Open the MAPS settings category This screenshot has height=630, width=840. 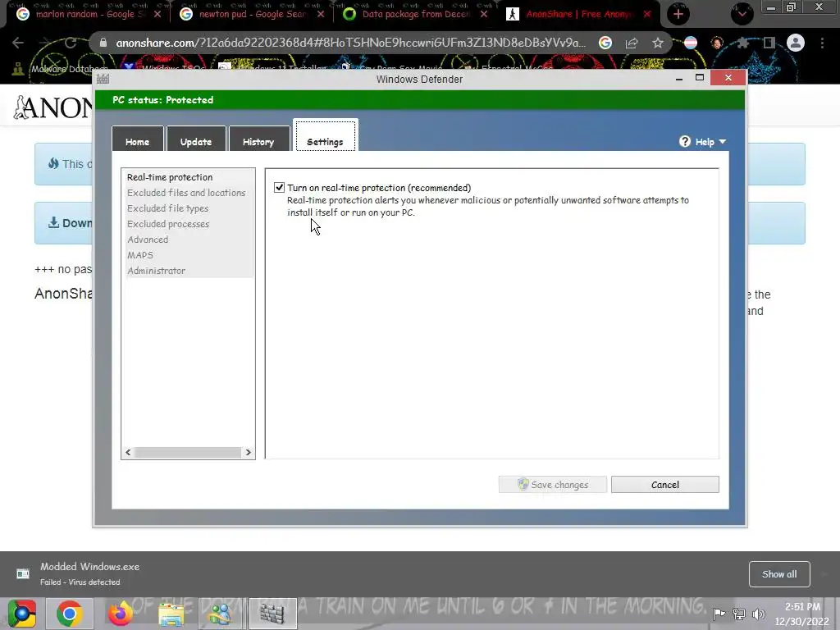(140, 255)
